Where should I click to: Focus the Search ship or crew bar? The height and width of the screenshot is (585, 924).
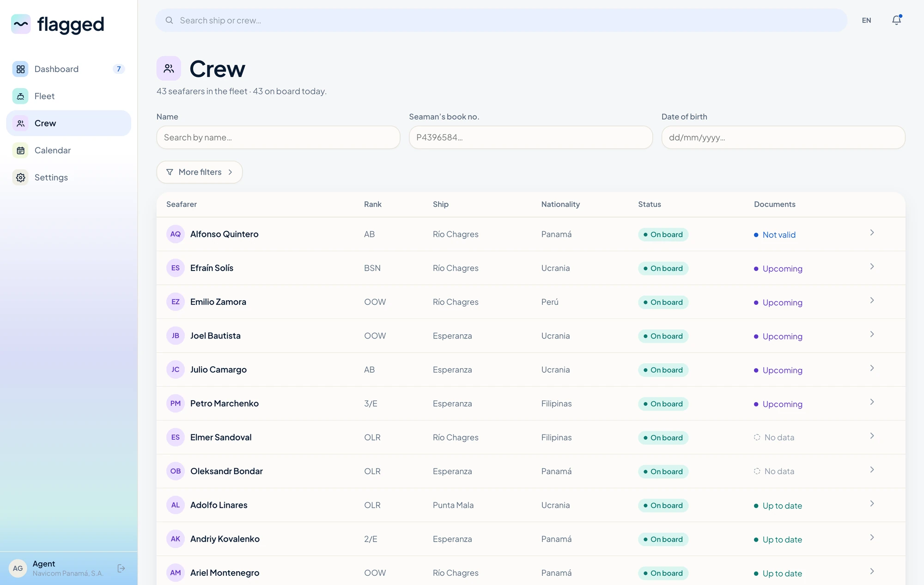501,20
